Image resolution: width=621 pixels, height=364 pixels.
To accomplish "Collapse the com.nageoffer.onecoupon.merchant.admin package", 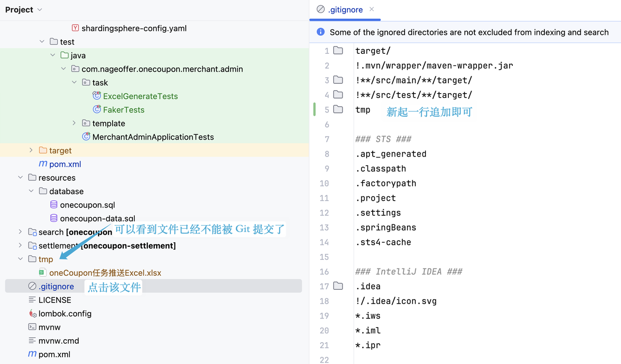I will tap(64, 69).
